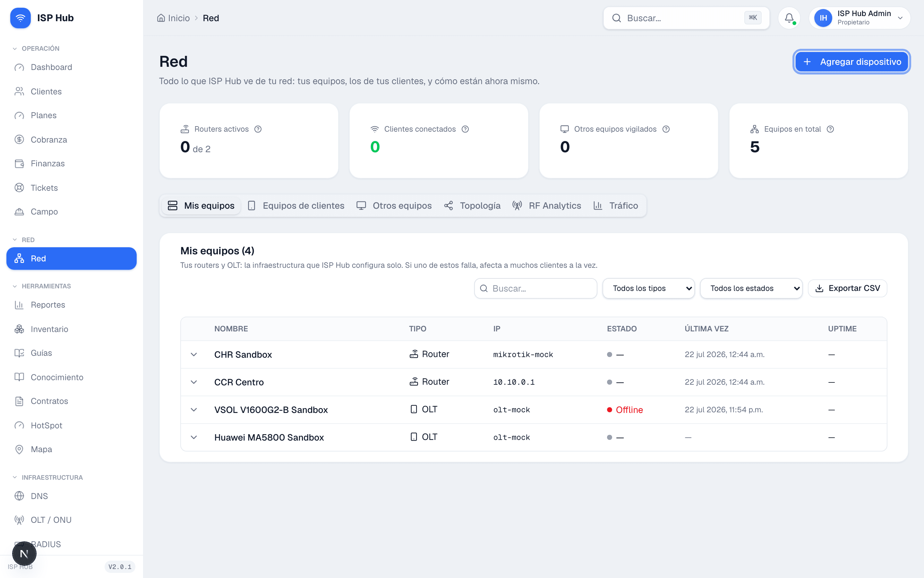The height and width of the screenshot is (578, 924).
Task: Click the help icon beside Clientes conectados
Action: [x=465, y=129]
